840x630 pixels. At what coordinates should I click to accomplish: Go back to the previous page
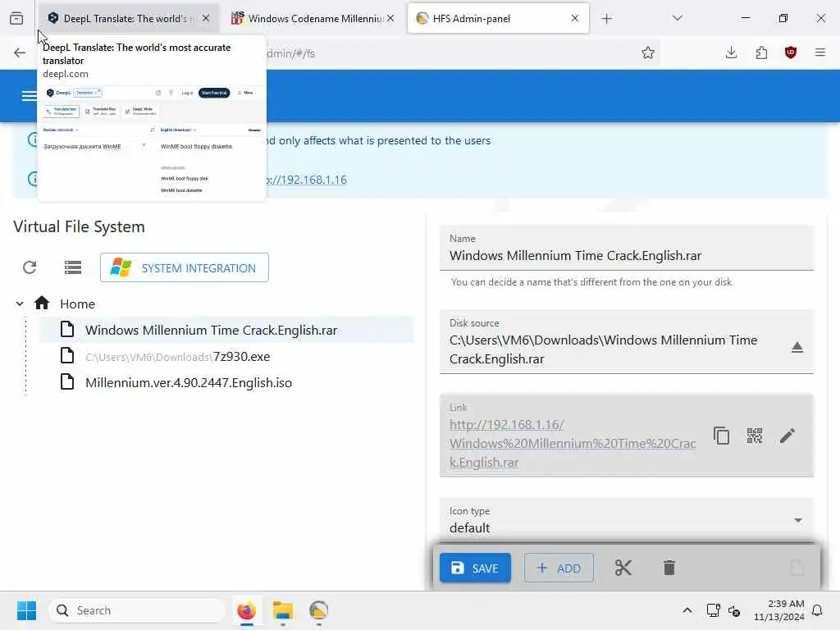click(x=20, y=52)
